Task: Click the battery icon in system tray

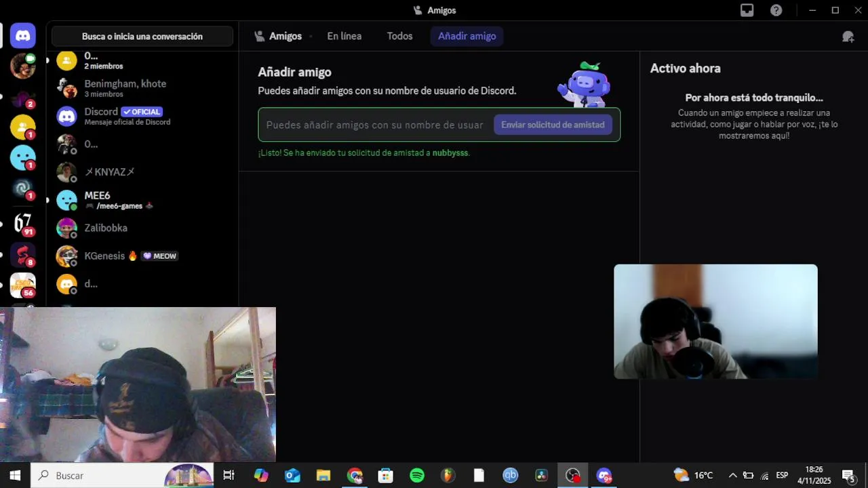Action: coord(749,475)
